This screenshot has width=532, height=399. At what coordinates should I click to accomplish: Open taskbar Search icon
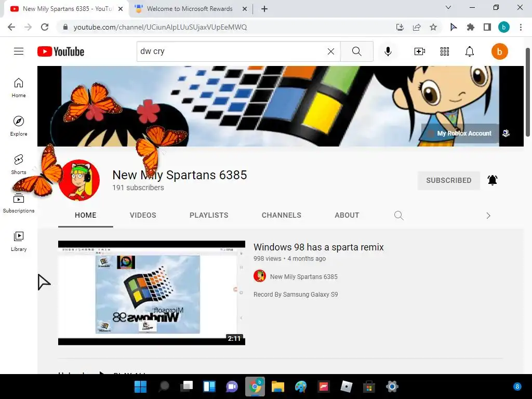164,387
